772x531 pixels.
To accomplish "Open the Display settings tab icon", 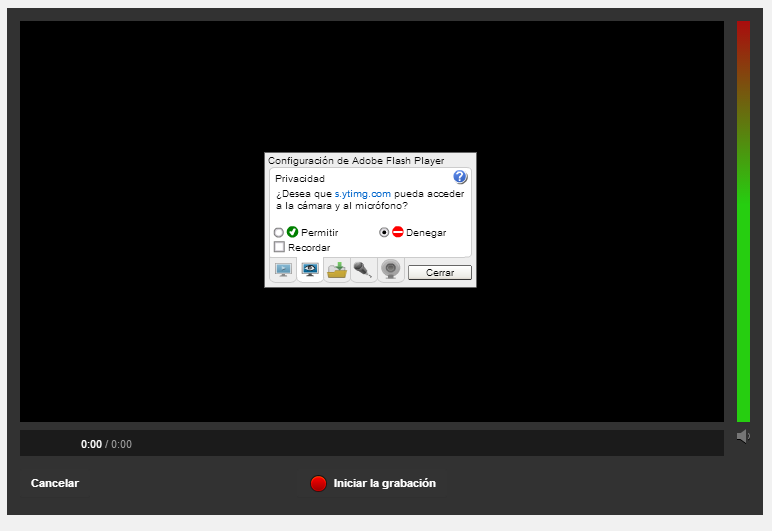I will [x=283, y=270].
